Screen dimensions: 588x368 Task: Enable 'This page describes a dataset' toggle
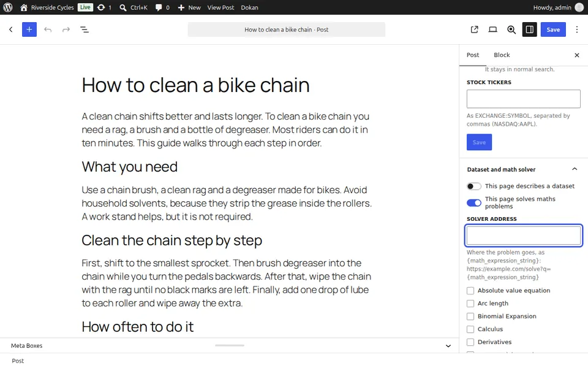[473, 186]
